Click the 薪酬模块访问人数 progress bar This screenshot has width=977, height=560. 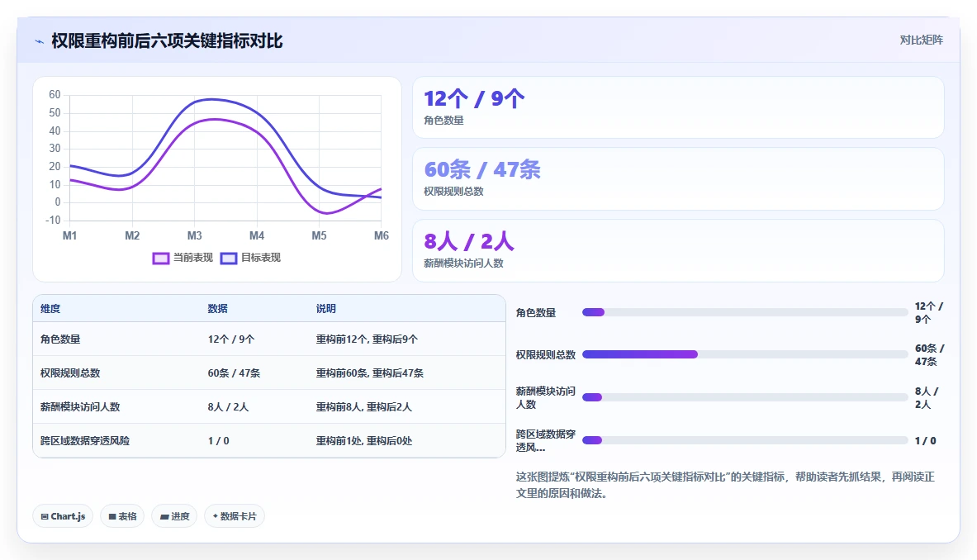pyautogui.click(x=745, y=397)
